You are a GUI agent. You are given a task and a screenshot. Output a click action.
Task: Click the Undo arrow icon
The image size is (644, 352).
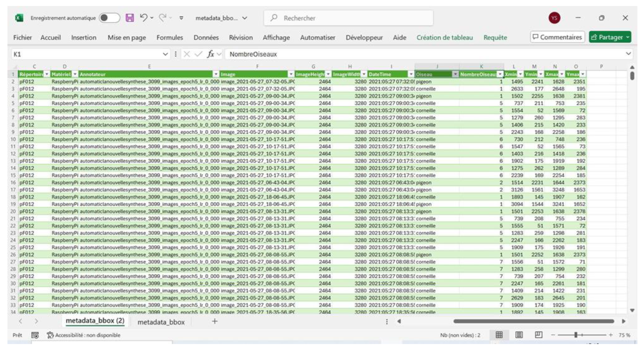click(144, 18)
